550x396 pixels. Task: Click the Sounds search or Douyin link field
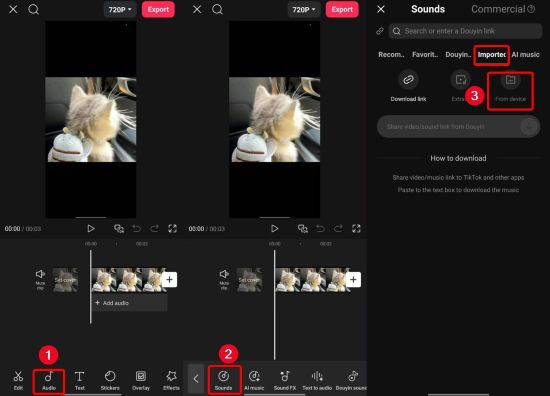465,31
